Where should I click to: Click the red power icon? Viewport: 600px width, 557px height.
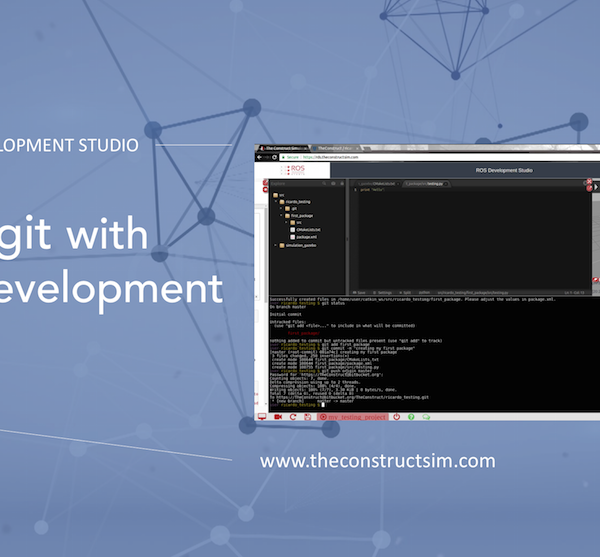(x=396, y=417)
